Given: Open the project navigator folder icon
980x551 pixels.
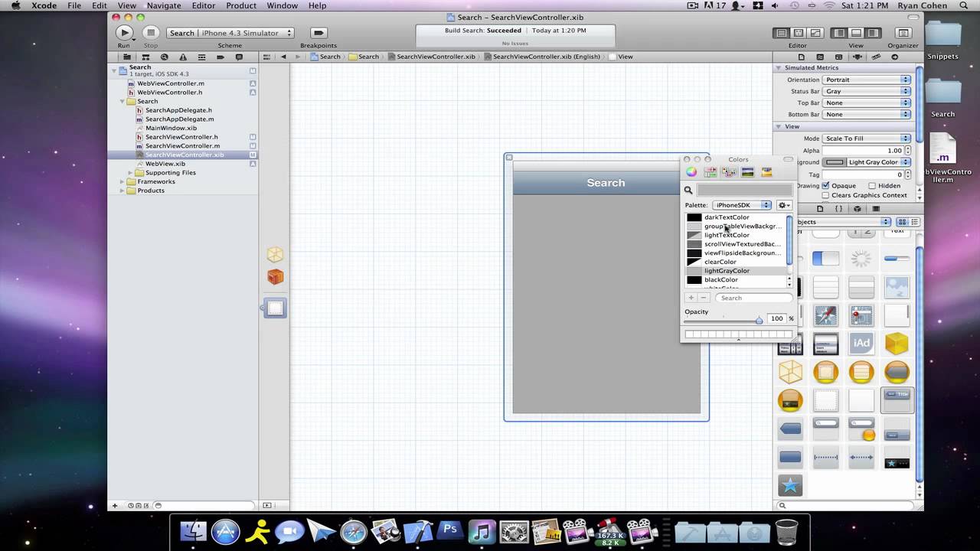Looking at the screenshot, I should [126, 57].
